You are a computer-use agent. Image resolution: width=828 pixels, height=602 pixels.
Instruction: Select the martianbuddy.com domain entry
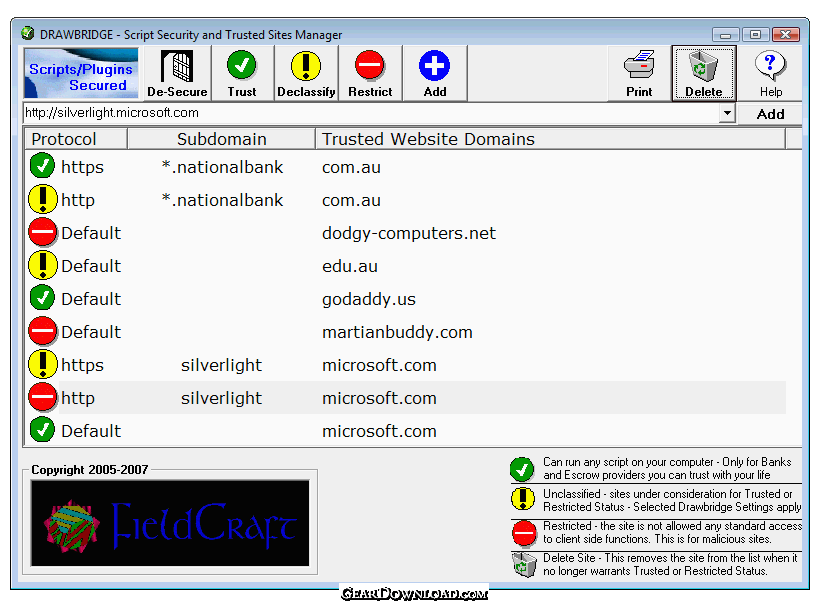tap(397, 332)
